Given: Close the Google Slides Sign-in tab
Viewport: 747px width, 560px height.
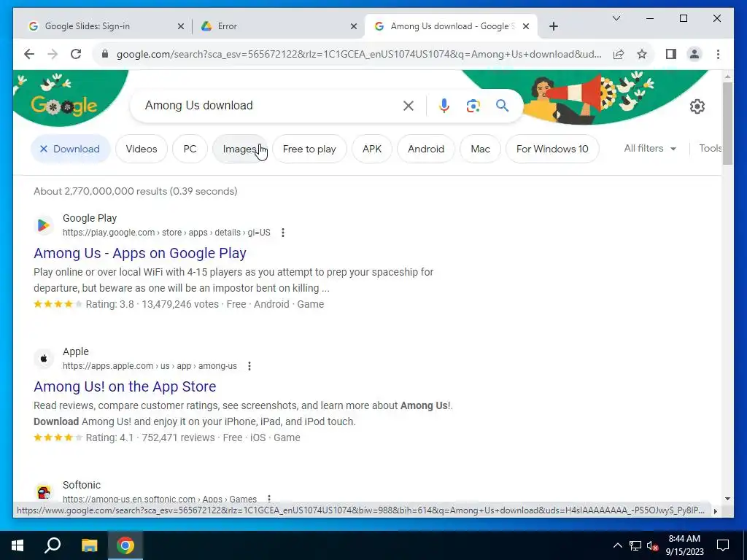Looking at the screenshot, I should [181, 27].
